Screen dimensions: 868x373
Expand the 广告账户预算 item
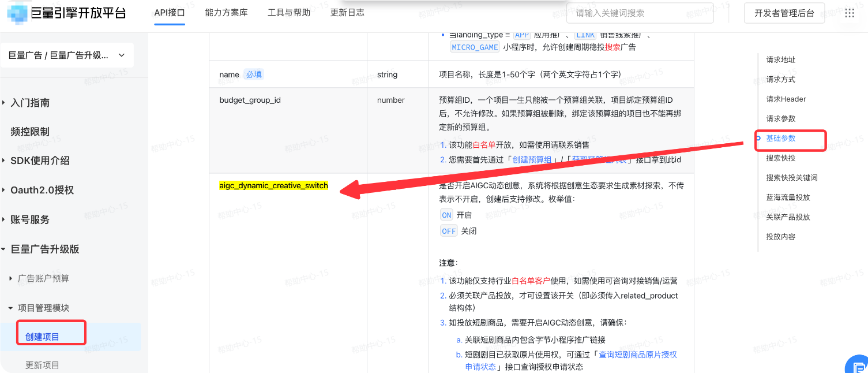[43, 278]
